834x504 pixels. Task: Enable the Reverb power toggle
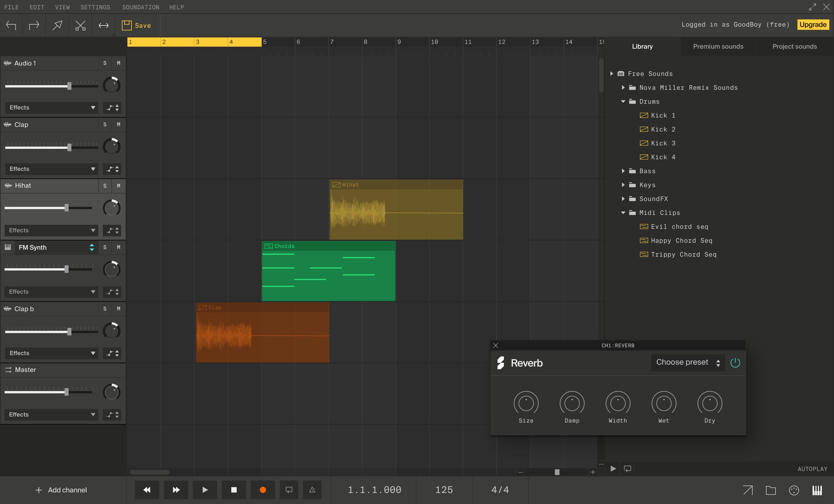[x=736, y=362]
